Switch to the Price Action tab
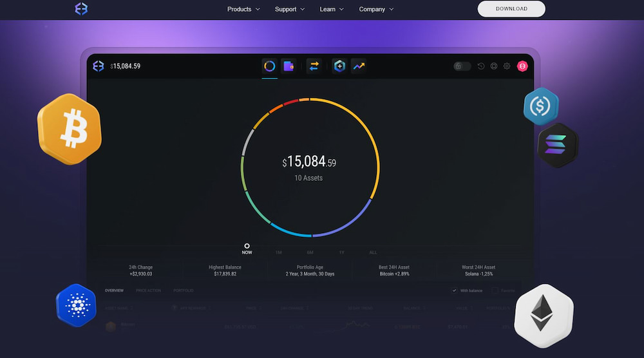Screen dimensions: 644x358 click(x=148, y=291)
